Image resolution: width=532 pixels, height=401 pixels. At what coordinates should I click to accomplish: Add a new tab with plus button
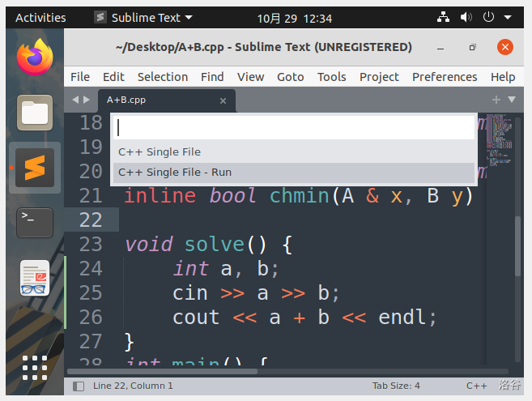coord(496,100)
